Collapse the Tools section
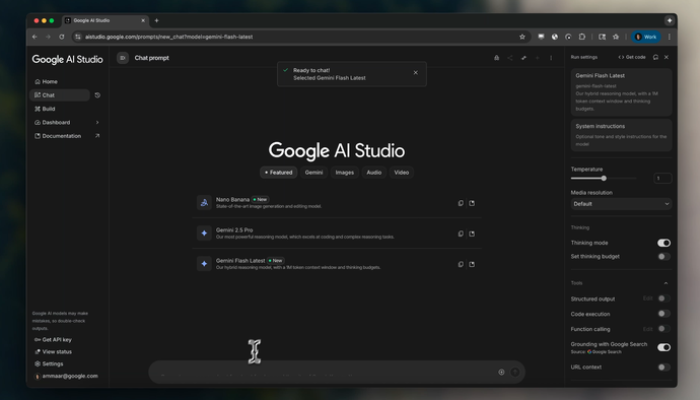This screenshot has width=700, height=400. [x=666, y=283]
